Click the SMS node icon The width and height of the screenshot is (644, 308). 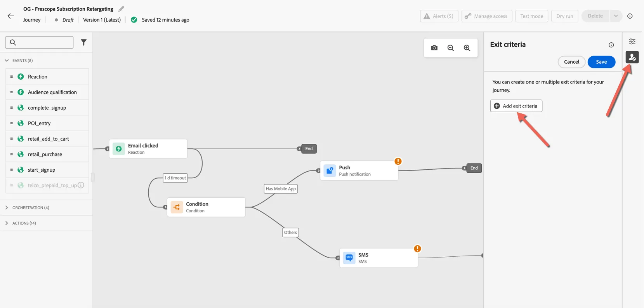[349, 258]
